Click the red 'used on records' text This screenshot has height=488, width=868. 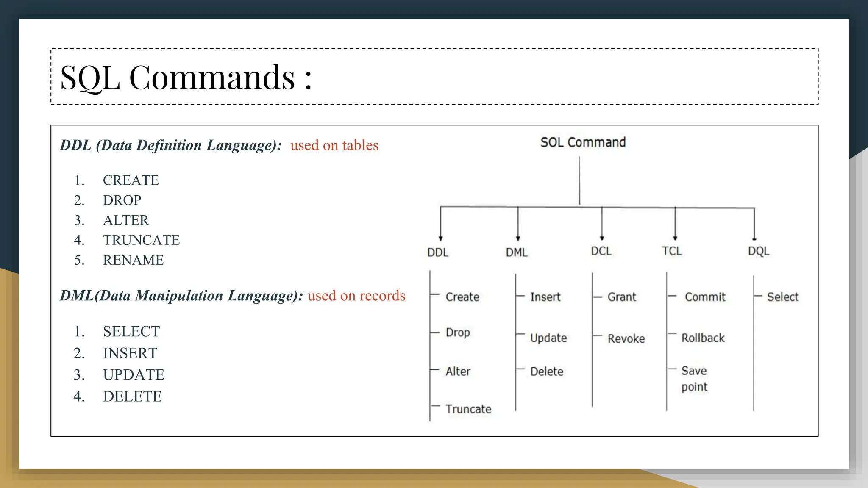[356, 296]
